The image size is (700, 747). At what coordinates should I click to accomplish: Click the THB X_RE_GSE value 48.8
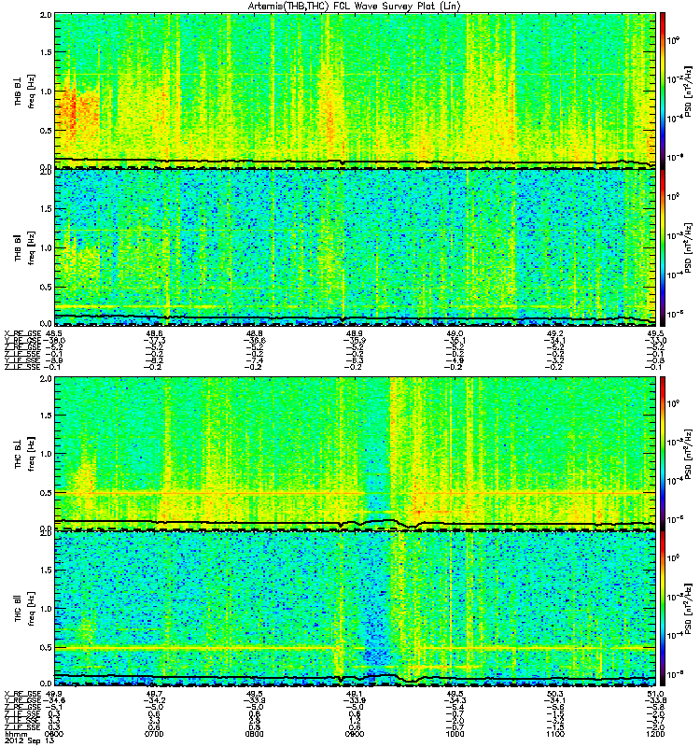point(255,333)
